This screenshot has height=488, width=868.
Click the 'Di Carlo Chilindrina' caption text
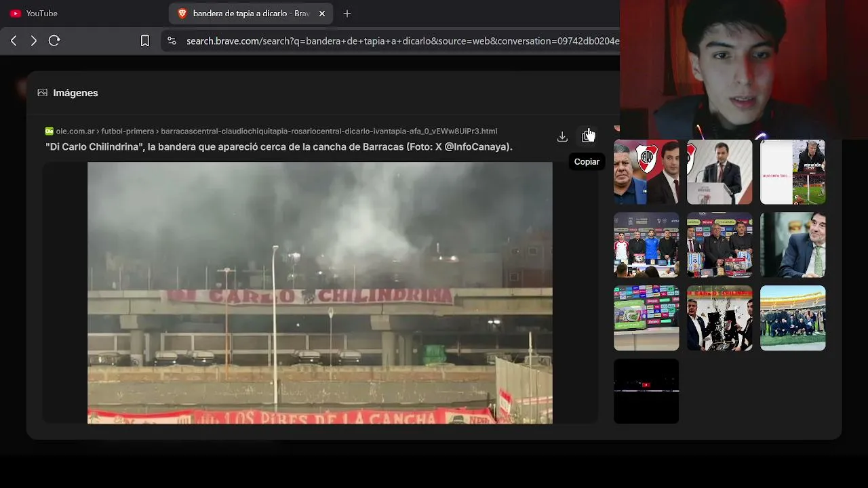coord(279,146)
